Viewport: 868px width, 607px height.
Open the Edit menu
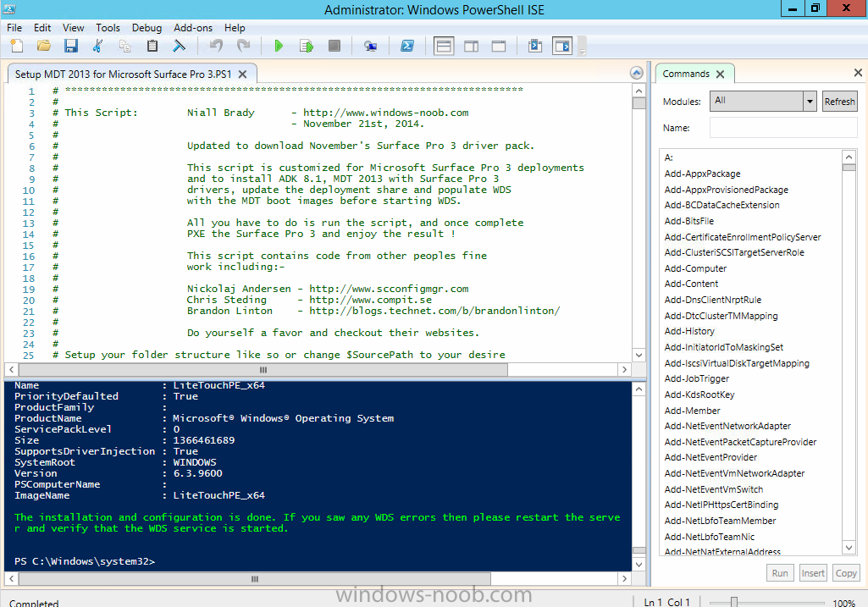[42, 28]
